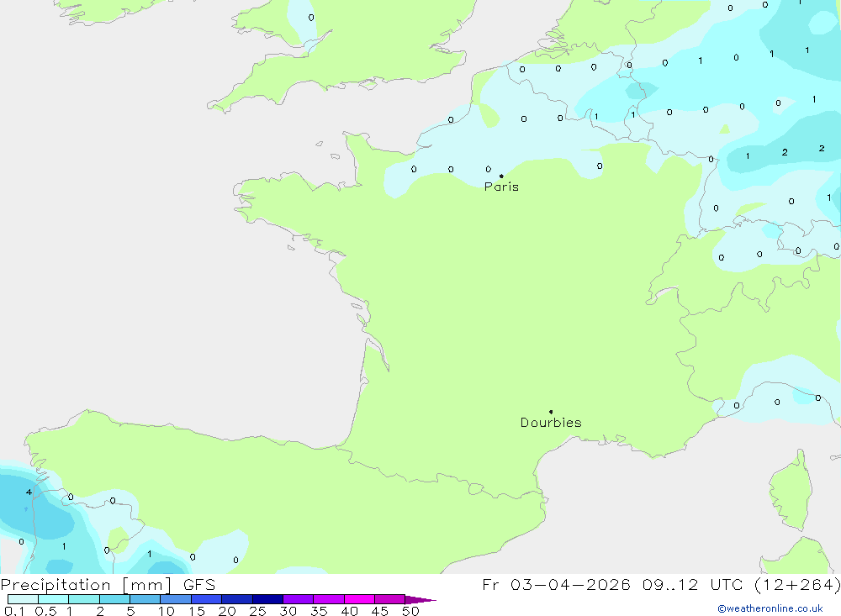Click the precipitation value '4' off Spain's coast
The width and height of the screenshot is (841, 616).
pyautogui.click(x=29, y=492)
